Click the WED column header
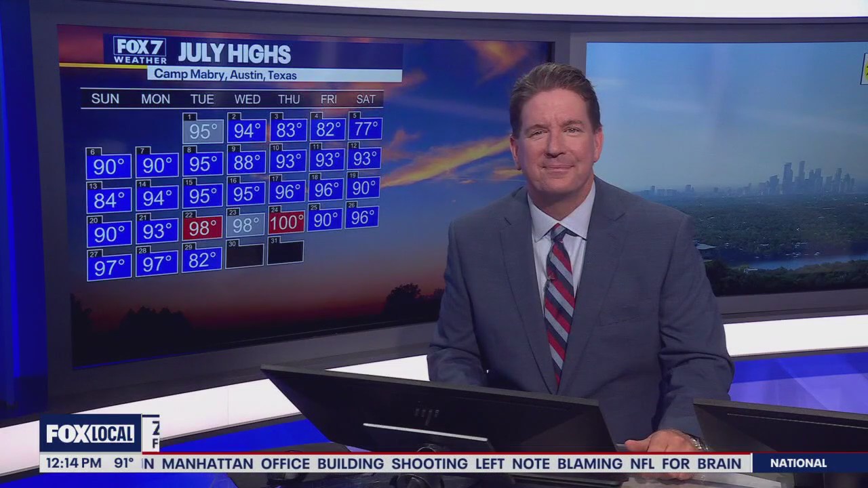 coord(247,99)
